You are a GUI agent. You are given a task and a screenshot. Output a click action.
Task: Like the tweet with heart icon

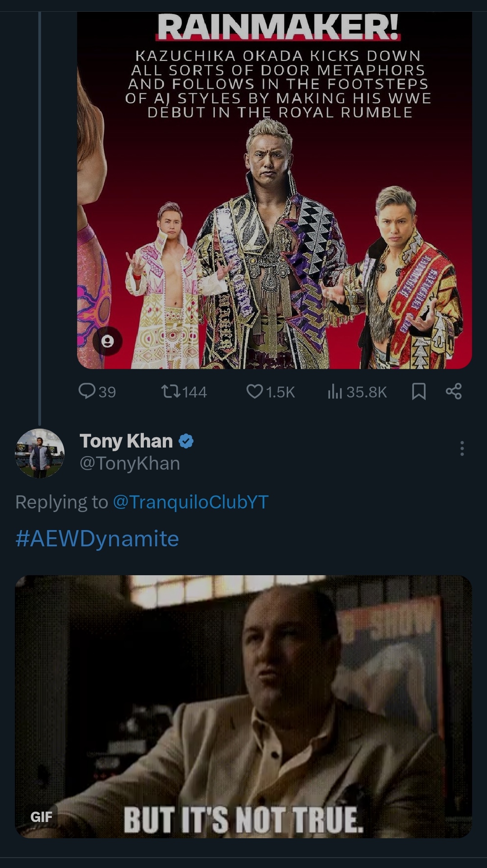point(254,391)
